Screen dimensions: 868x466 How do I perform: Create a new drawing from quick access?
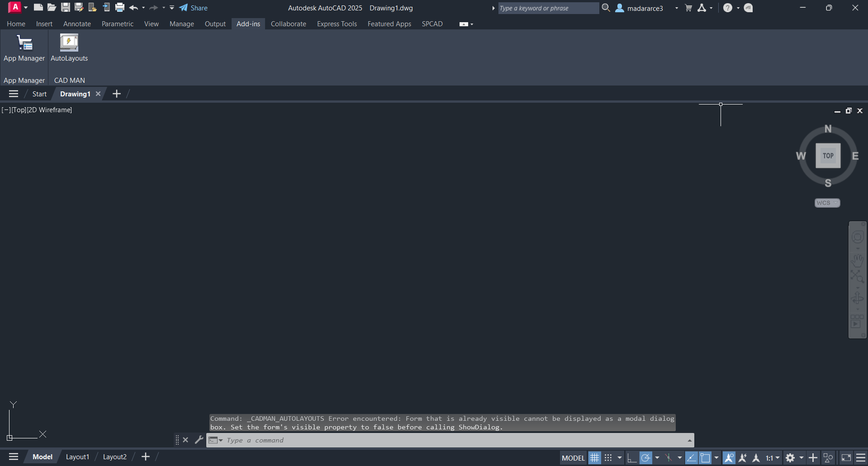tap(38, 7)
